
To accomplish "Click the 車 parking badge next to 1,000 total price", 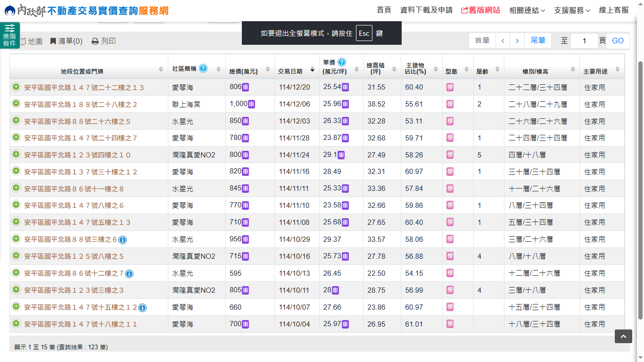I will (252, 104).
